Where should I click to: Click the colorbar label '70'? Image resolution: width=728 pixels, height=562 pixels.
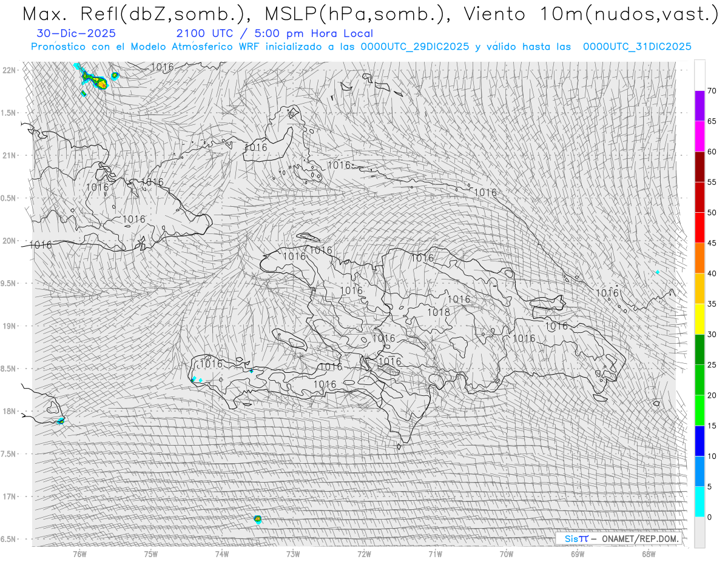(712, 91)
